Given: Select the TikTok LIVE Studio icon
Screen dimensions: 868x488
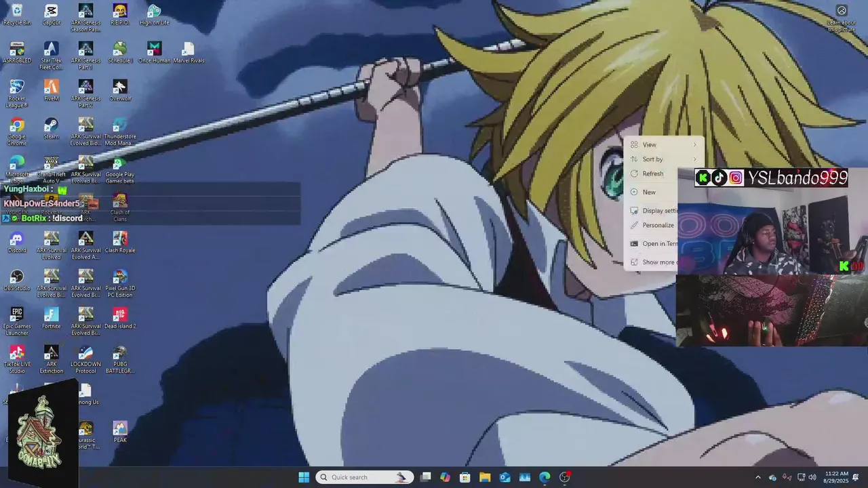Looking at the screenshot, I should 17,359.
